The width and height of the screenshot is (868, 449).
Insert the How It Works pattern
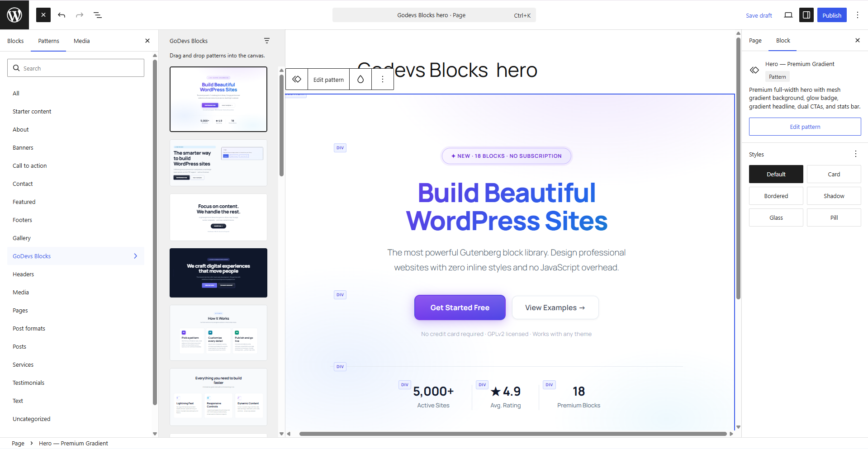(x=218, y=333)
